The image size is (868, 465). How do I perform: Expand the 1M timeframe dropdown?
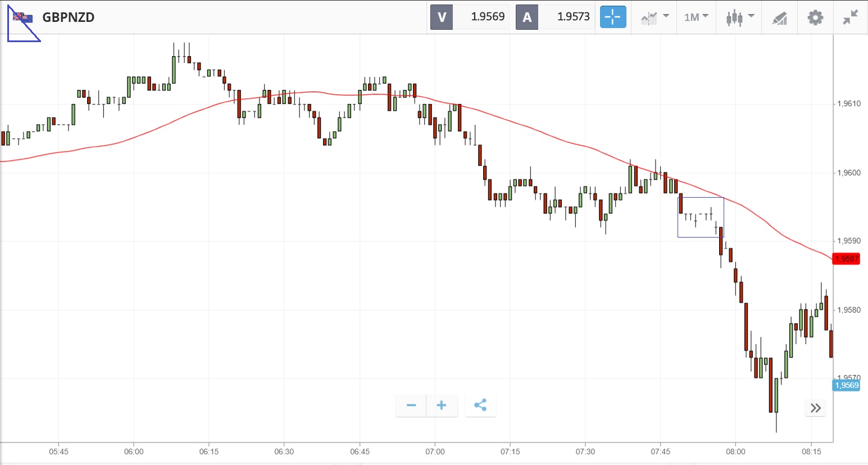pos(696,17)
